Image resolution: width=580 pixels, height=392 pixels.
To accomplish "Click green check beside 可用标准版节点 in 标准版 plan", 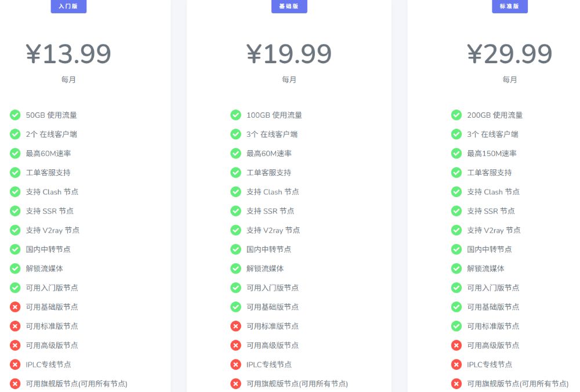I will (x=456, y=326).
